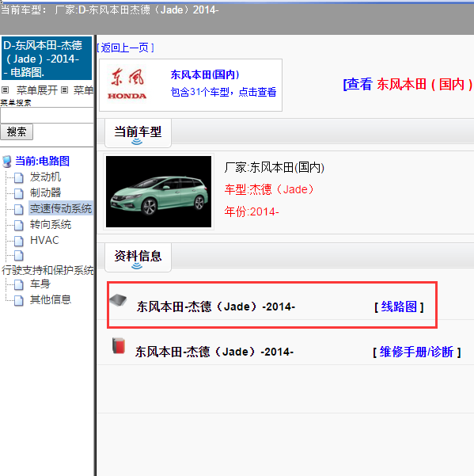Viewport: 474px width, 476px height.
Task: Select the 变速传动系统 tree item
Action: [61, 208]
